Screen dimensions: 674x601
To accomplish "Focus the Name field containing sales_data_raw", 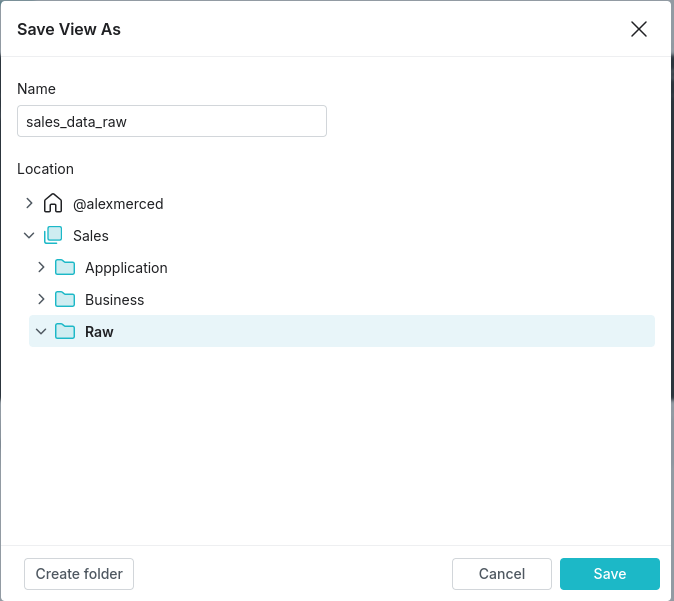I will click(x=172, y=121).
